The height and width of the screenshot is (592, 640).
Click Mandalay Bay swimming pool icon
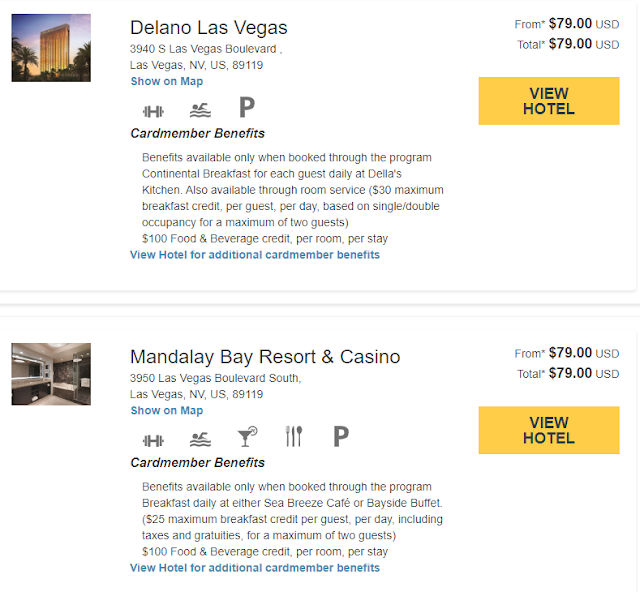(x=201, y=438)
